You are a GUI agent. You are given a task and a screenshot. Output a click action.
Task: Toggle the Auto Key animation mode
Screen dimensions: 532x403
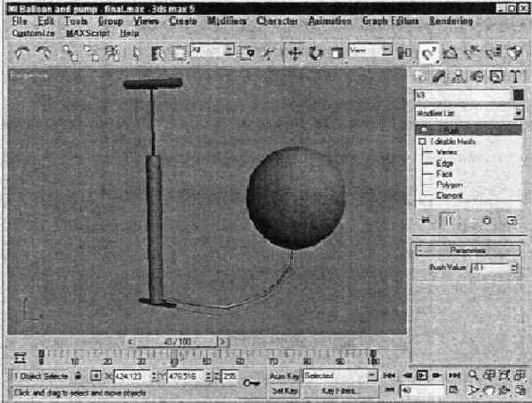[284, 375]
